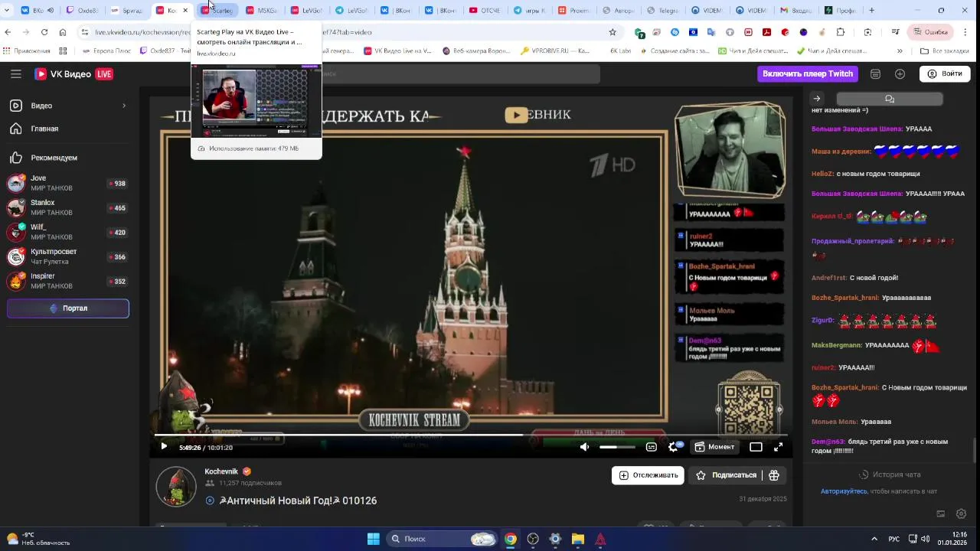Open the Видео sidebar section

tap(67, 106)
